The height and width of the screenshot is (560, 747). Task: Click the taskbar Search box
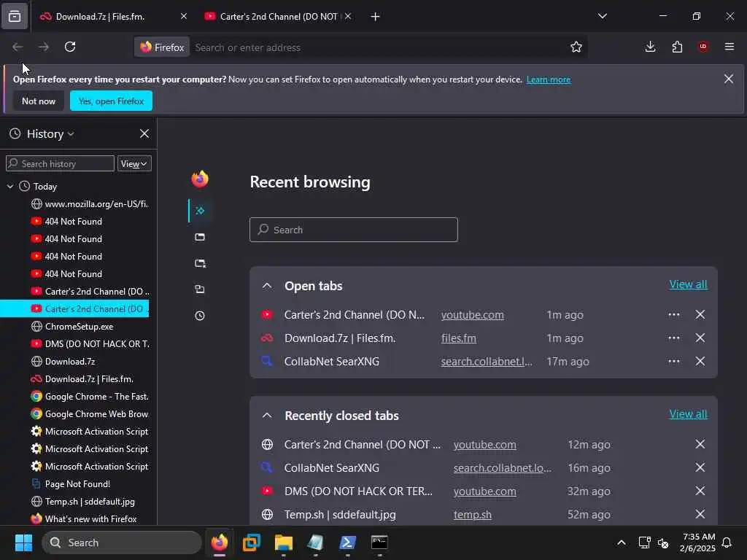pos(122,542)
